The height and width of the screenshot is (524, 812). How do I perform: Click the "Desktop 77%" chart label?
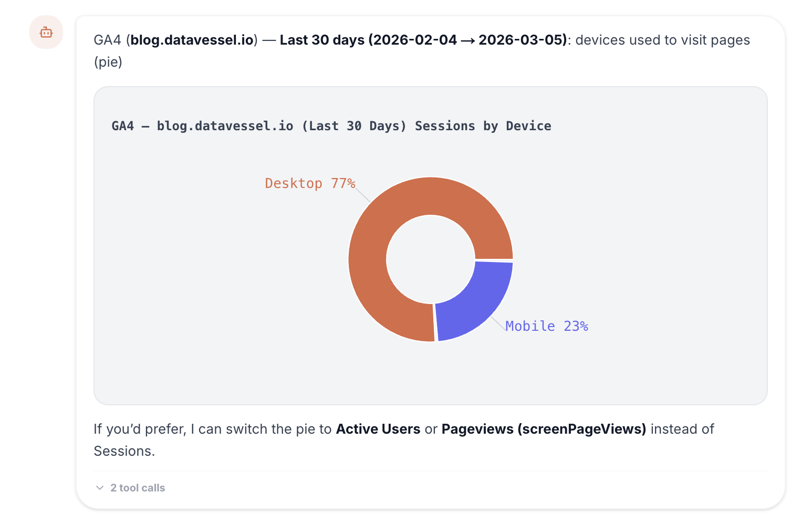coord(310,183)
